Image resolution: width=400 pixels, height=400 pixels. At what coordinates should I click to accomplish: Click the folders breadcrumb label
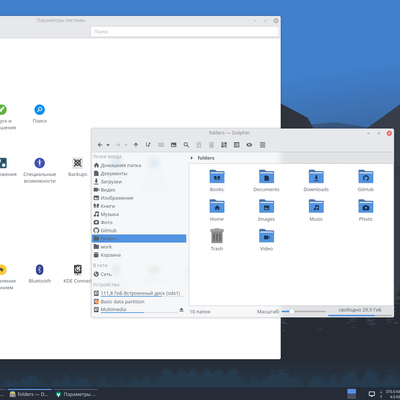point(206,158)
